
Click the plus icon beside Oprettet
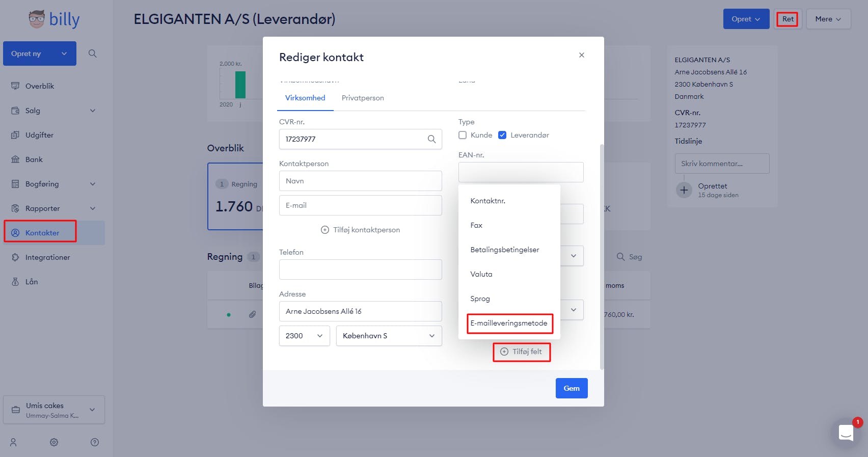point(684,191)
